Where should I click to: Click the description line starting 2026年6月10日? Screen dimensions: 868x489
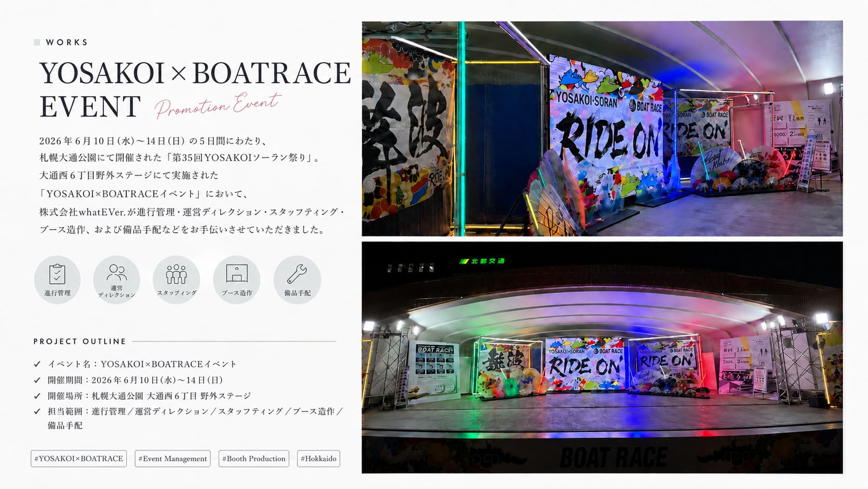tap(154, 141)
